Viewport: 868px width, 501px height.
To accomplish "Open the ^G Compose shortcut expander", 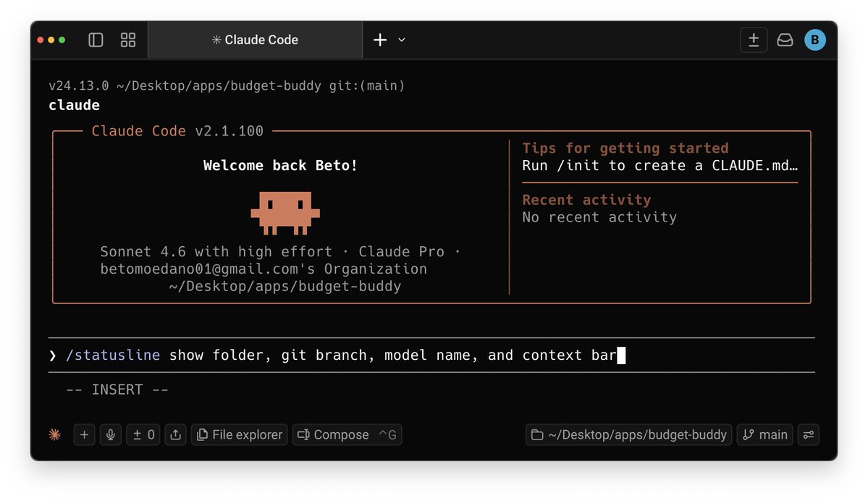I will (388, 434).
